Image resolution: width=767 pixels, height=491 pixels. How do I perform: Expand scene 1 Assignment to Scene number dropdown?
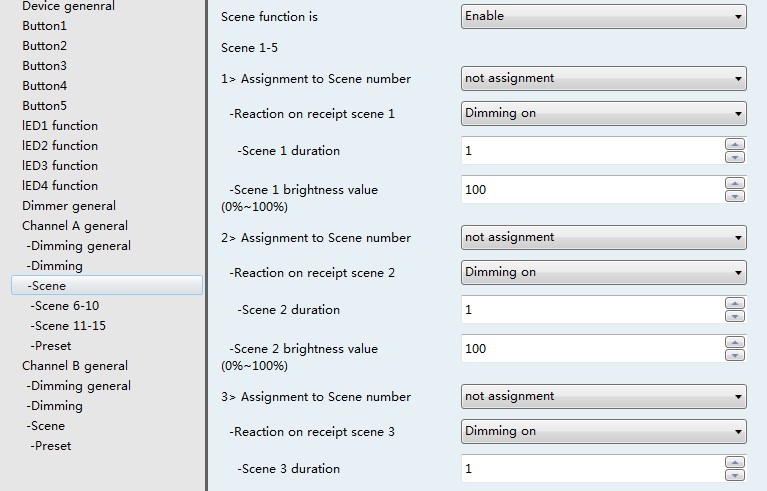click(603, 78)
